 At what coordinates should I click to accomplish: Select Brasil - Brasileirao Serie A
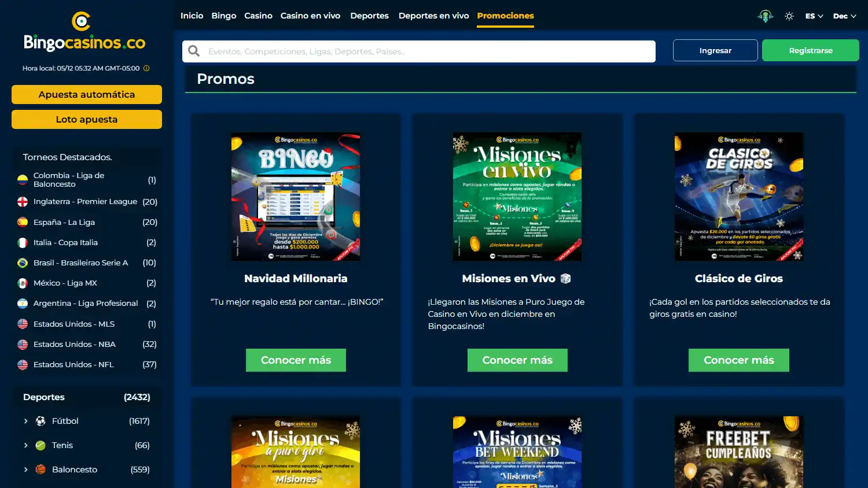point(87,263)
